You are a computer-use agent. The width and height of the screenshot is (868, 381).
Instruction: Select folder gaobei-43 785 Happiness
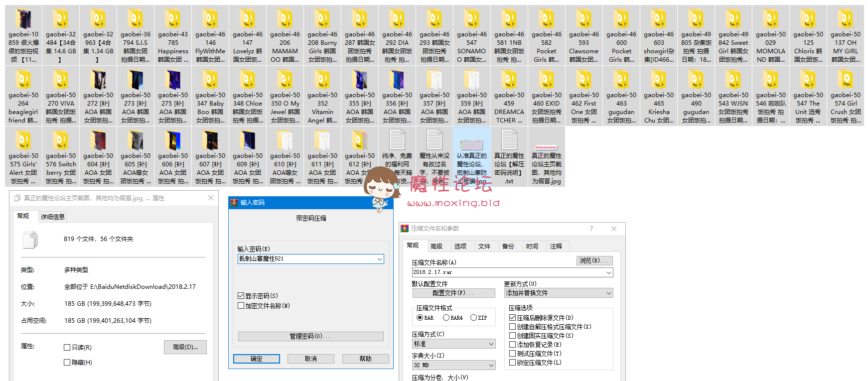point(173,35)
